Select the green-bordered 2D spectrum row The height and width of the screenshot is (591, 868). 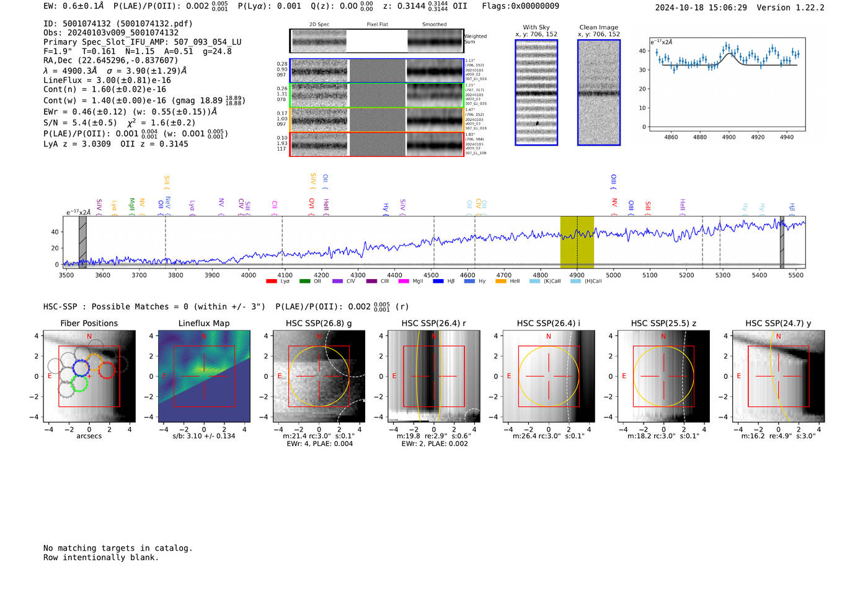(377, 96)
